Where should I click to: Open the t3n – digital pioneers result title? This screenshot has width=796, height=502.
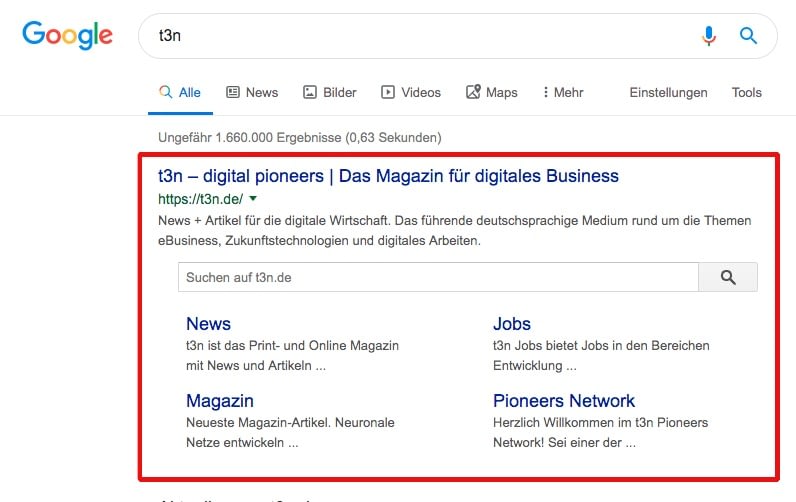tap(388, 176)
